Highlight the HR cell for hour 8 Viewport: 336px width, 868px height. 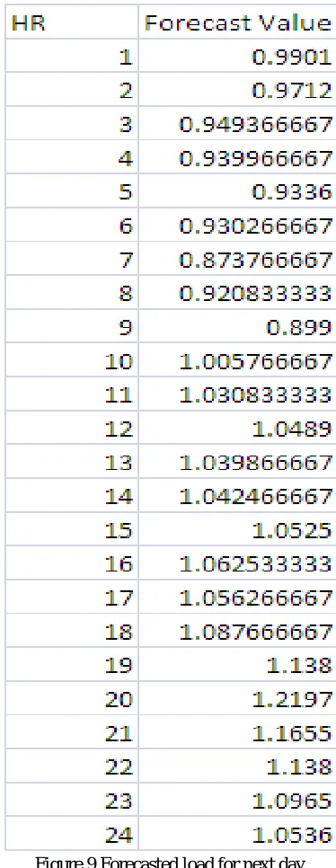[72, 293]
